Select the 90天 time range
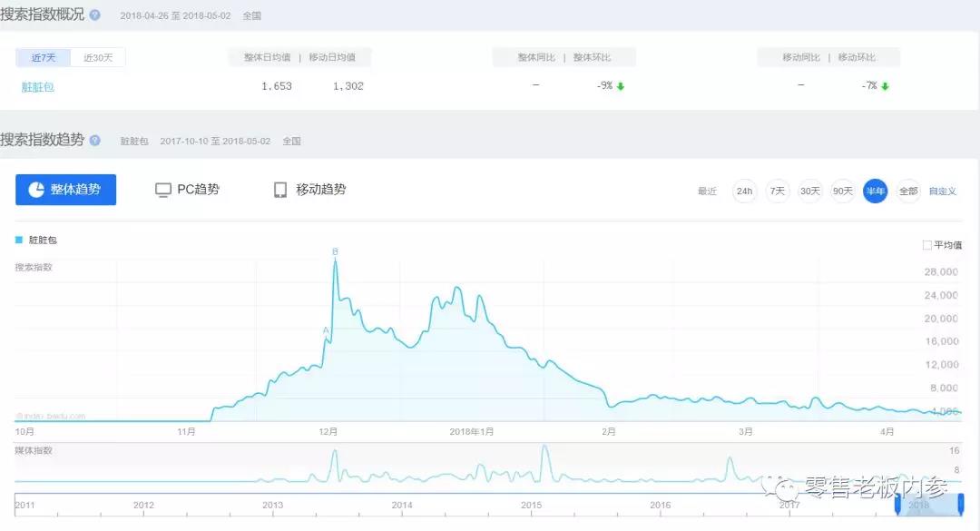Screen dimensions: 980x531 point(842,191)
